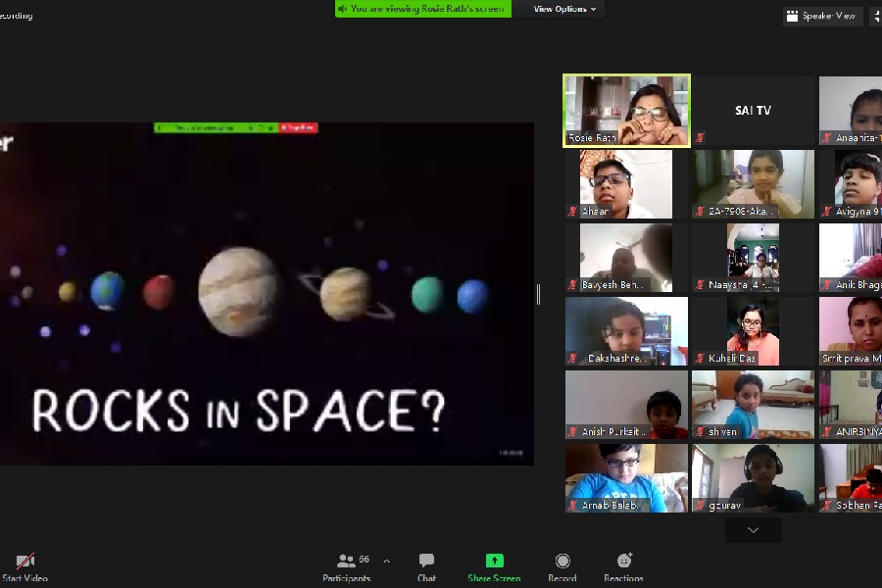The image size is (882, 588).
Task: Click Kuheli Das's video tile
Action: [x=753, y=331]
